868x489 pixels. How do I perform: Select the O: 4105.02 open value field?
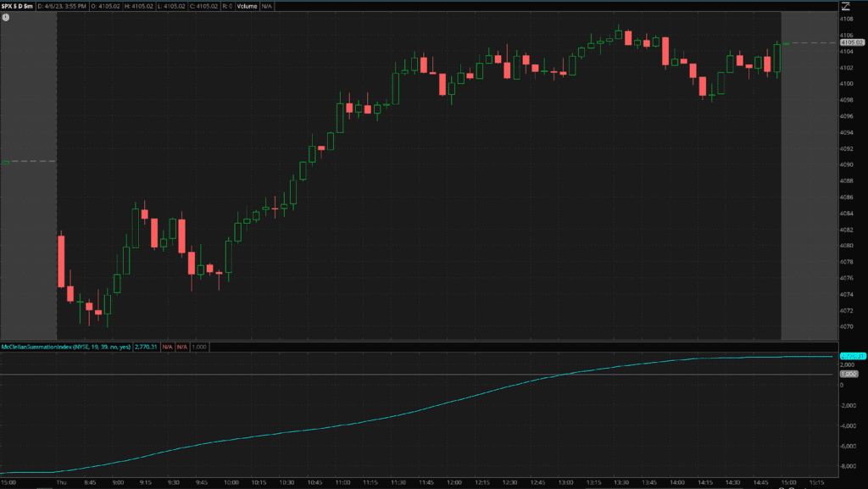coord(105,5)
